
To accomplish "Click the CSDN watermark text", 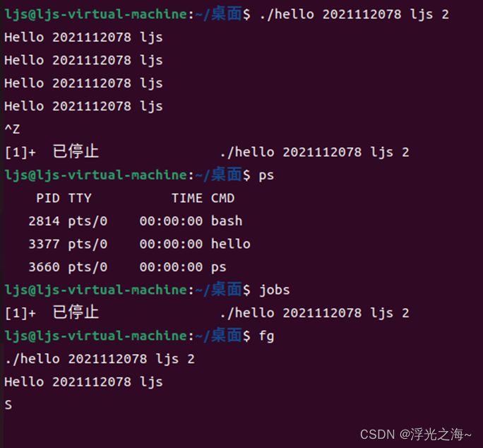I will coord(416,435).
